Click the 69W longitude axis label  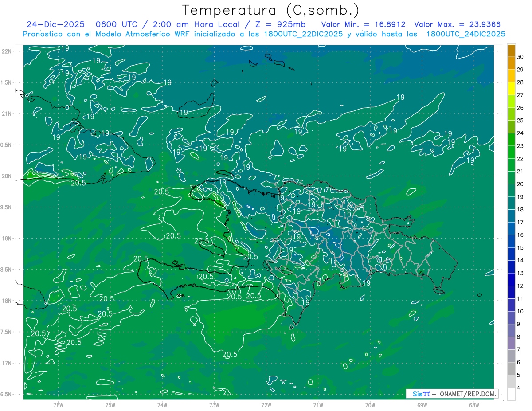click(422, 405)
